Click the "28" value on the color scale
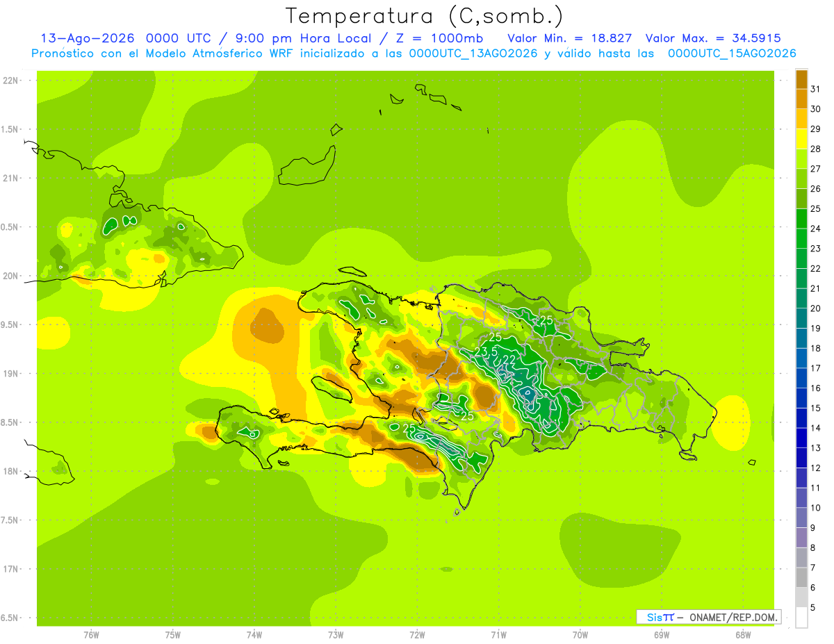Viewport: 834px width, 644px height. 816,149
